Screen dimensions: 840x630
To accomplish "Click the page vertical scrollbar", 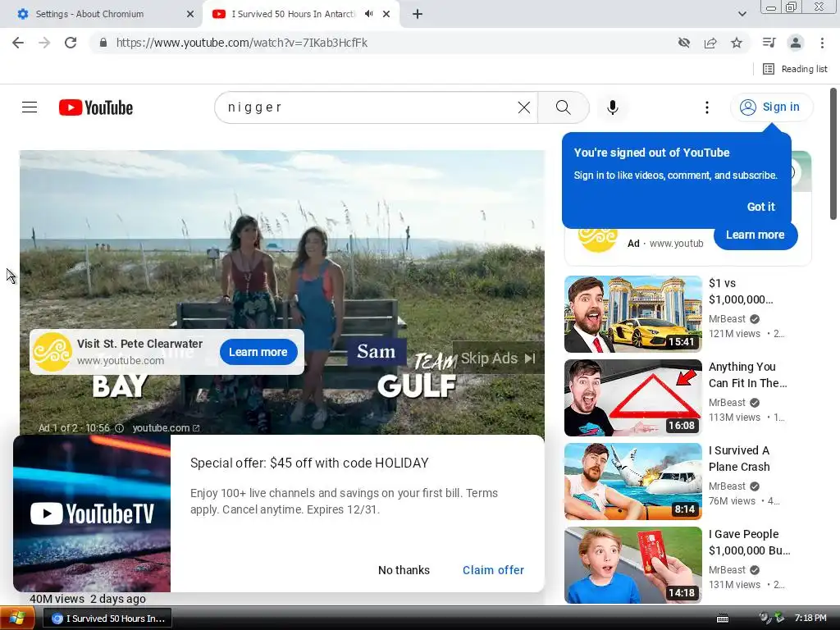I will 833,153.
